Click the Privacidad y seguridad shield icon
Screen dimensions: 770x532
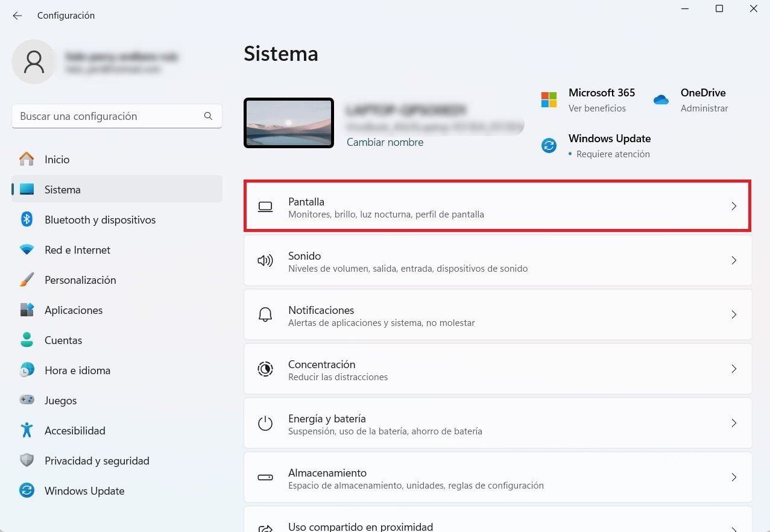point(27,461)
